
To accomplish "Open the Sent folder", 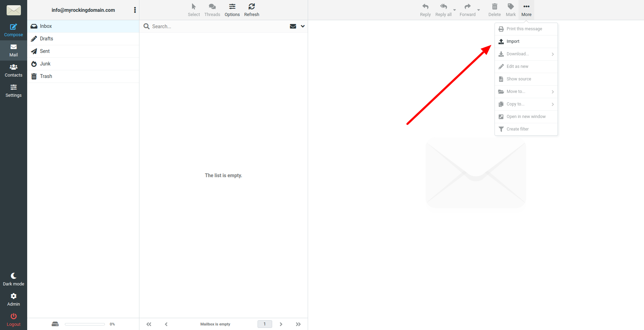I will click(83, 51).
